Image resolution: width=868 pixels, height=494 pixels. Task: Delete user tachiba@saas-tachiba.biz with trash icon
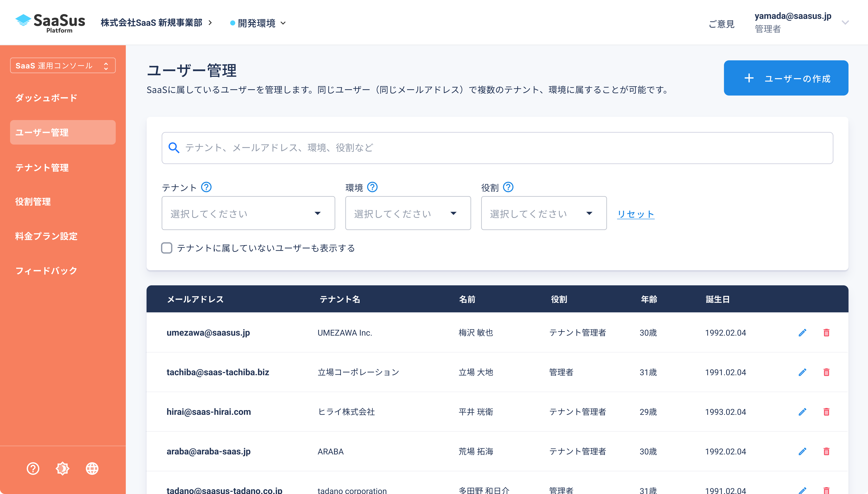(827, 372)
